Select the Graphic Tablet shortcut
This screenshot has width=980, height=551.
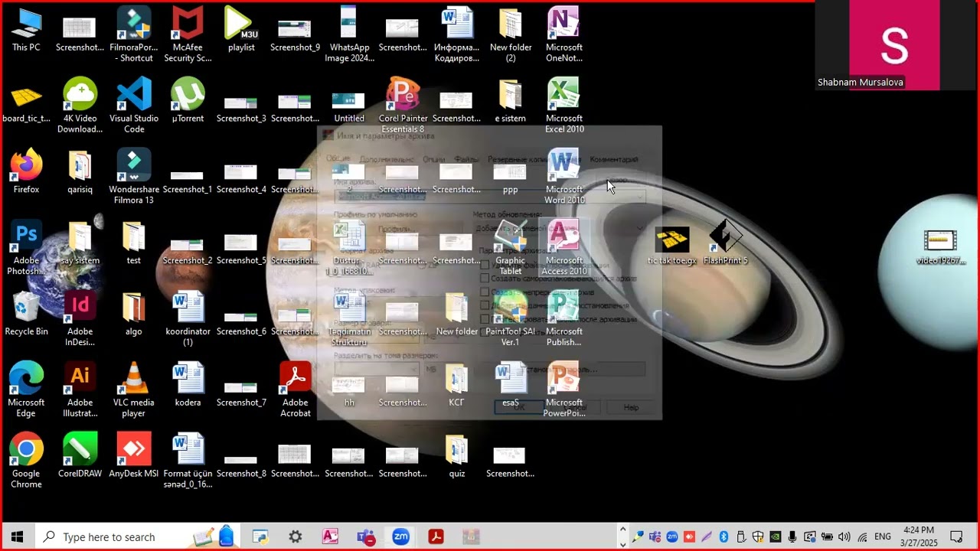(511, 248)
